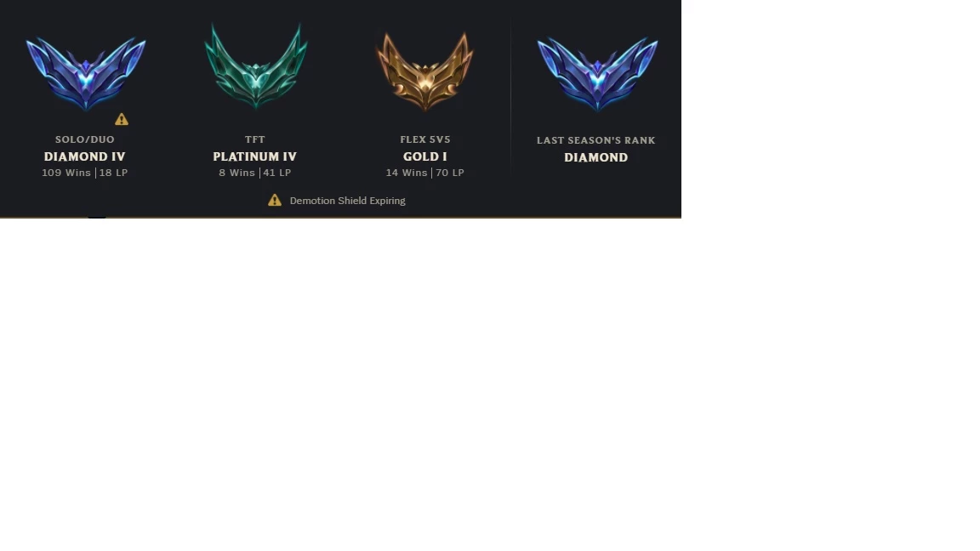Click the FLEX 5V5 queue label
Image resolution: width=980 pixels, height=551 pixels.
[425, 139]
